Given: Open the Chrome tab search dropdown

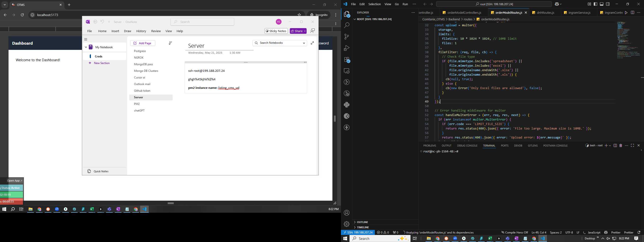Looking at the screenshot, I should coord(5,5).
